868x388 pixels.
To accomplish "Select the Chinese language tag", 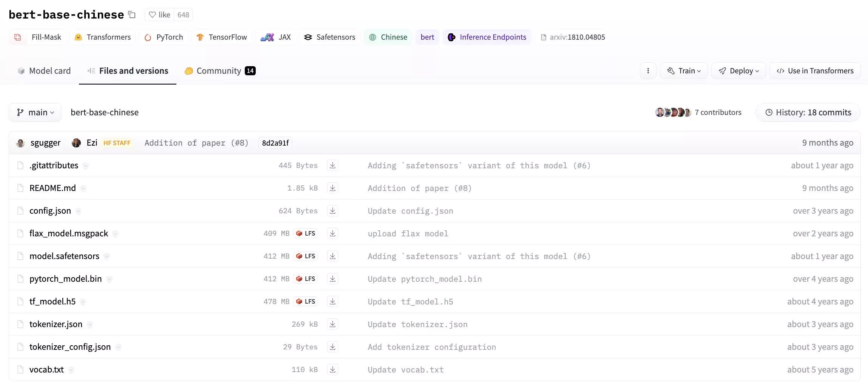I will [x=388, y=37].
